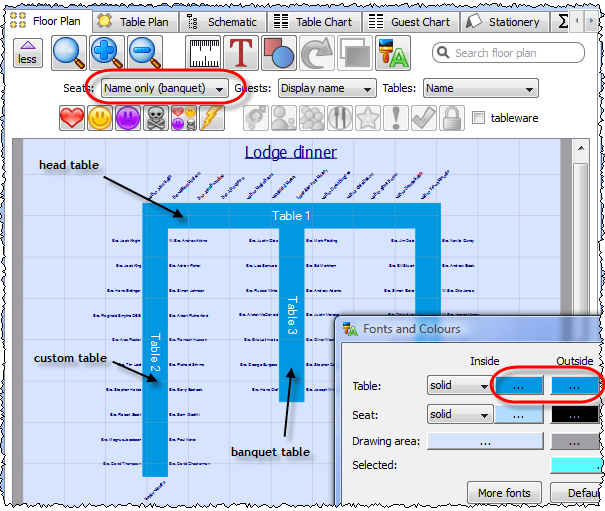Pick the Selected cyan colour swatch
Screen dimensions: 605x511
click(x=575, y=465)
